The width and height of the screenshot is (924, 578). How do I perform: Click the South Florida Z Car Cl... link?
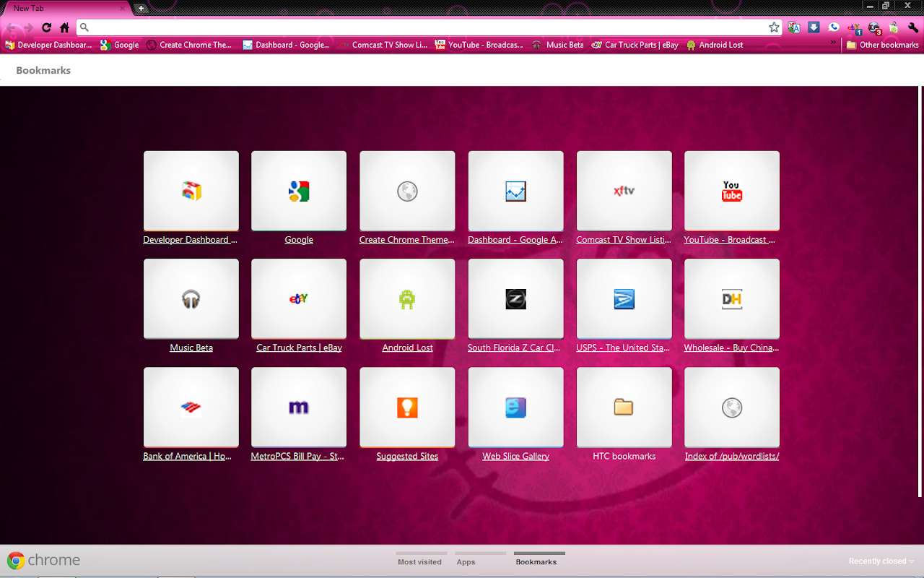point(514,348)
